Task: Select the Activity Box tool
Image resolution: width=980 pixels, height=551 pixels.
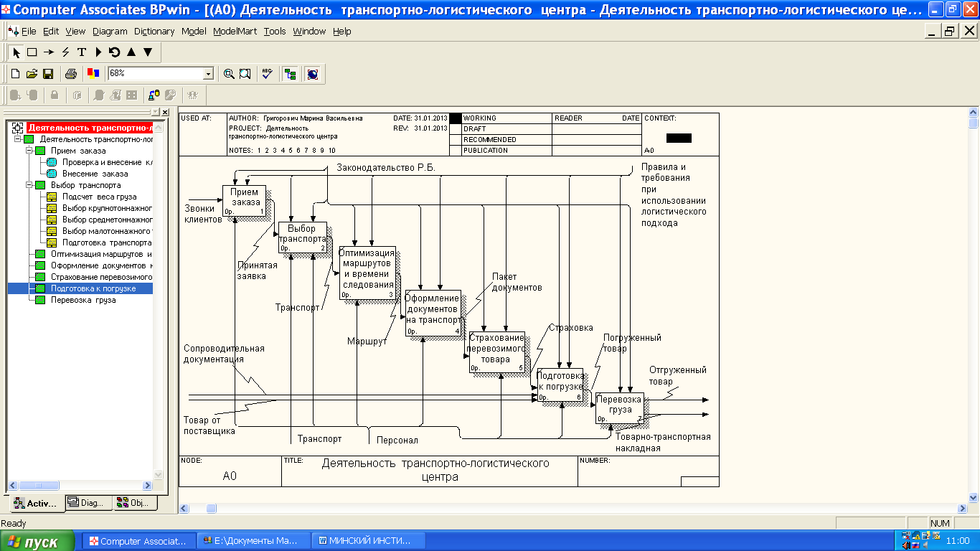Action: pos(32,52)
